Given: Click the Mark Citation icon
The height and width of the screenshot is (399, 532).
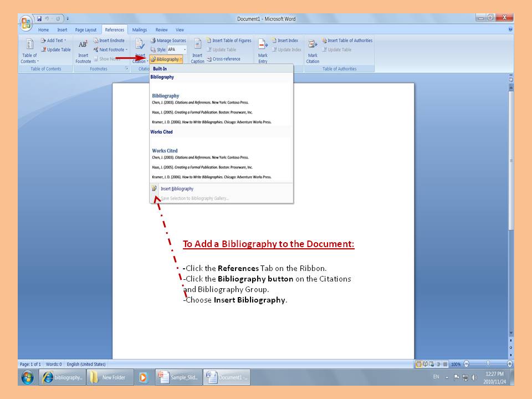Looking at the screenshot, I should (x=313, y=50).
